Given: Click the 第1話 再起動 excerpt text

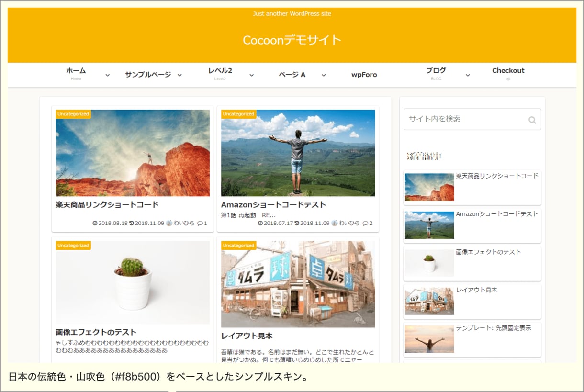Looking at the screenshot, I should pos(248,215).
